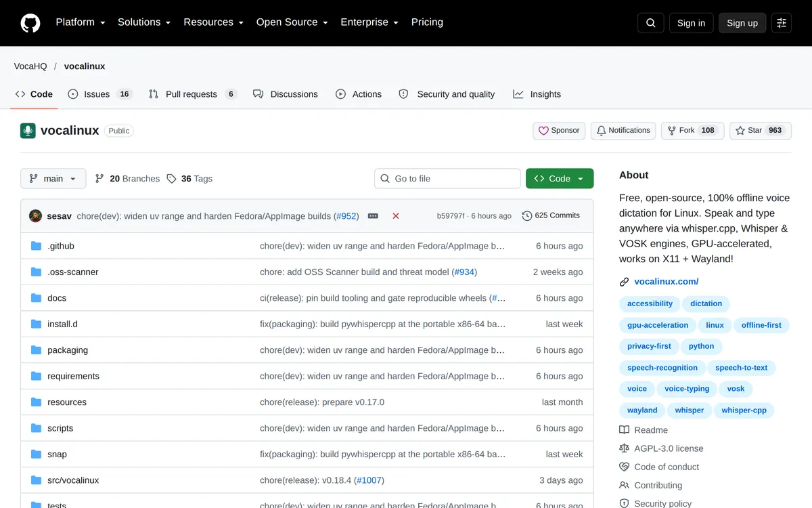Switch to Security and quality tab
The height and width of the screenshot is (508, 812).
coord(447,94)
